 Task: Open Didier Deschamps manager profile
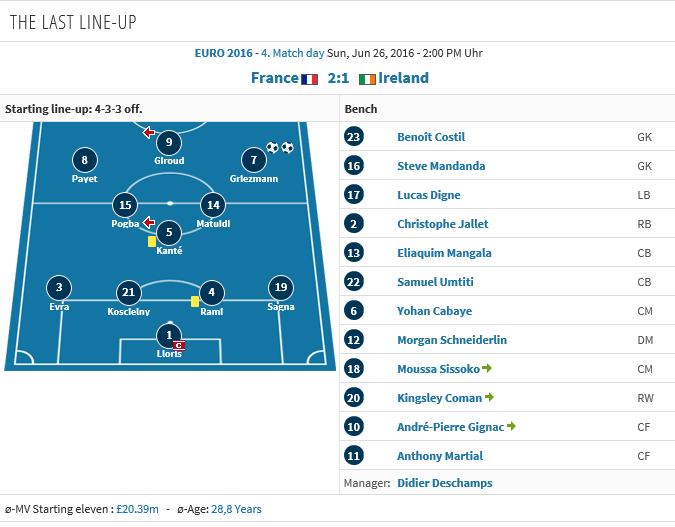tap(445, 483)
